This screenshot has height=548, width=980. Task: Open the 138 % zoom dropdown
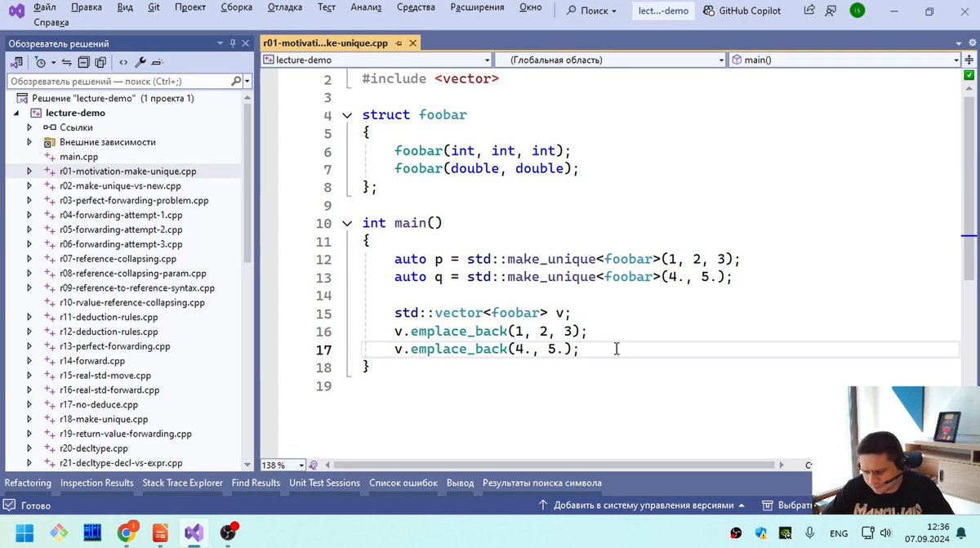coord(301,465)
